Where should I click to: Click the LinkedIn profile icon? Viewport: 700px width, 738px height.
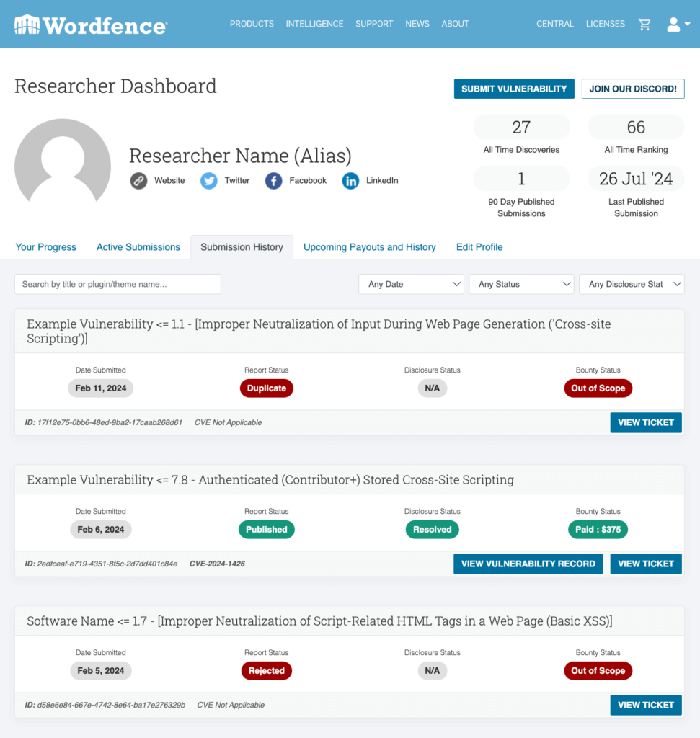coord(350,181)
